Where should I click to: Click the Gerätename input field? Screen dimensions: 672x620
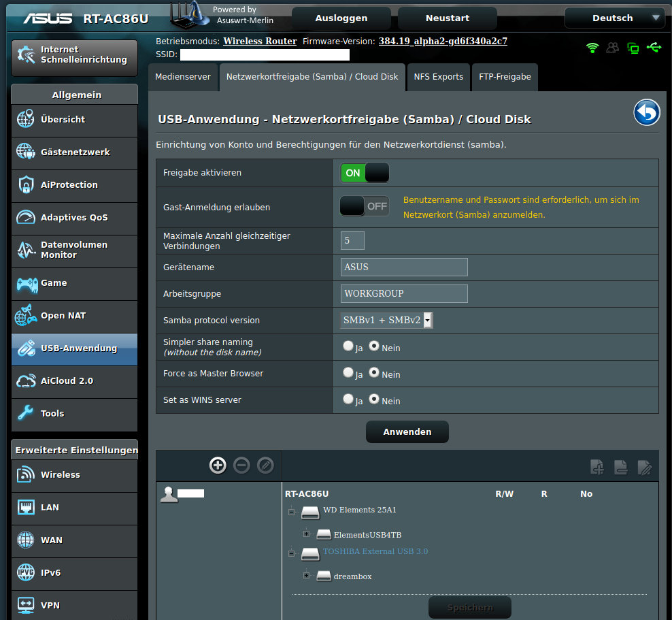point(404,267)
